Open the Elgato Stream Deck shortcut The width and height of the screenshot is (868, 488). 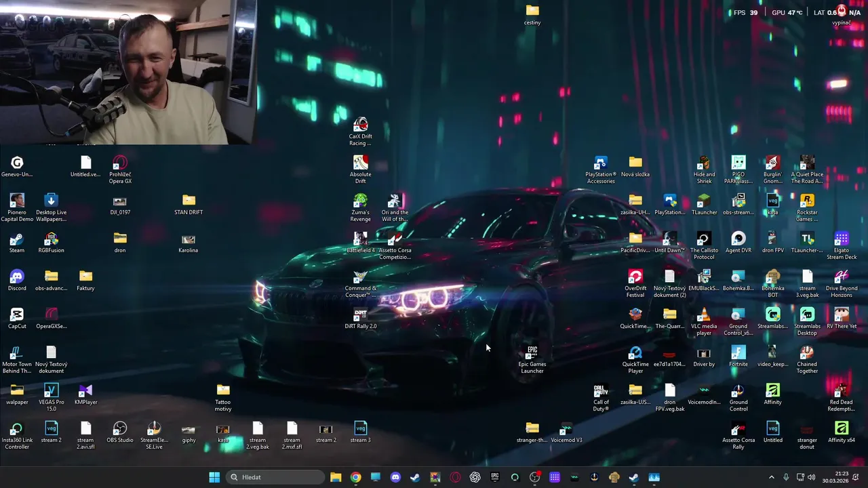pyautogui.click(x=842, y=246)
